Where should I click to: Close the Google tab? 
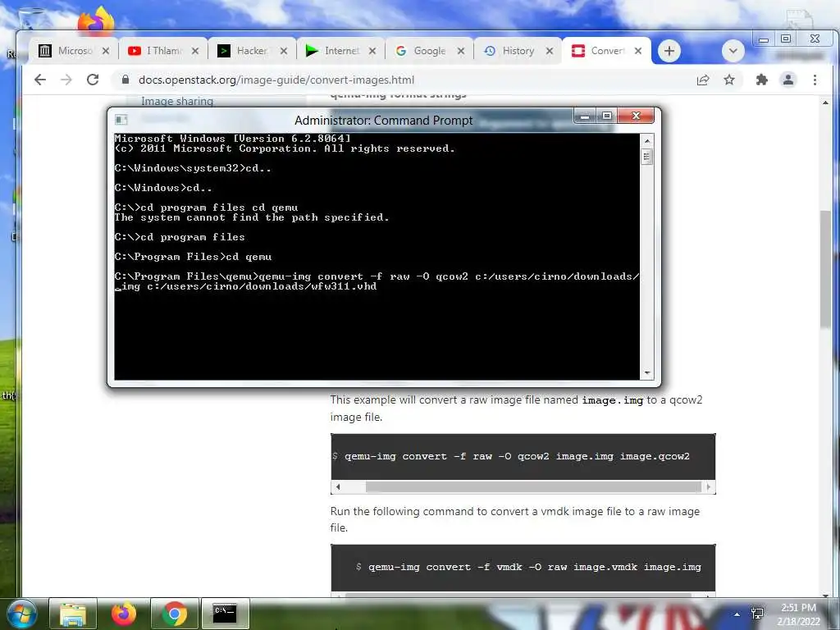461,51
